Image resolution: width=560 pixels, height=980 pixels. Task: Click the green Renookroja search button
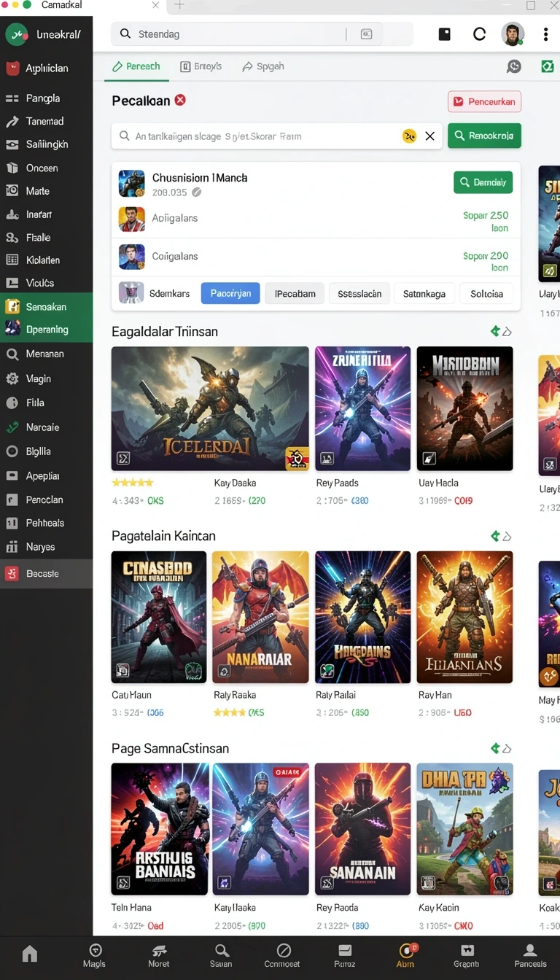tap(484, 136)
